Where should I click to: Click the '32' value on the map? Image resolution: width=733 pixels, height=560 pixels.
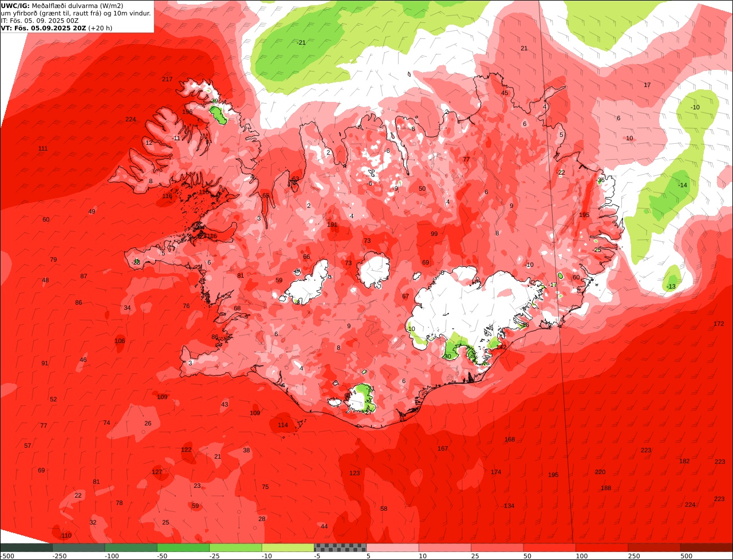pos(93,522)
